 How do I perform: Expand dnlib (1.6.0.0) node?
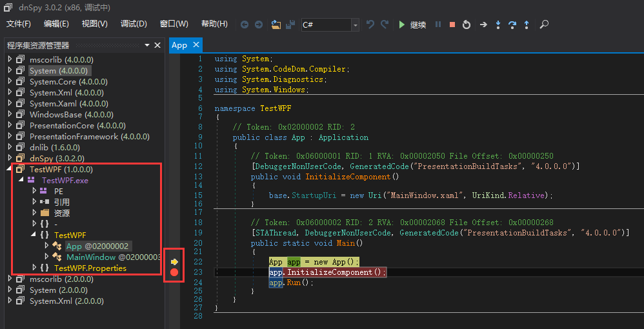(x=10, y=147)
